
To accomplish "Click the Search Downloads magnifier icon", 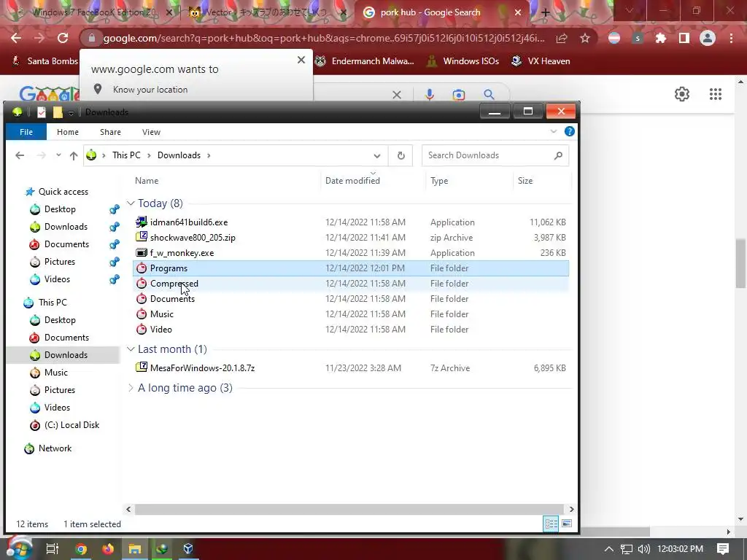I will (558, 155).
